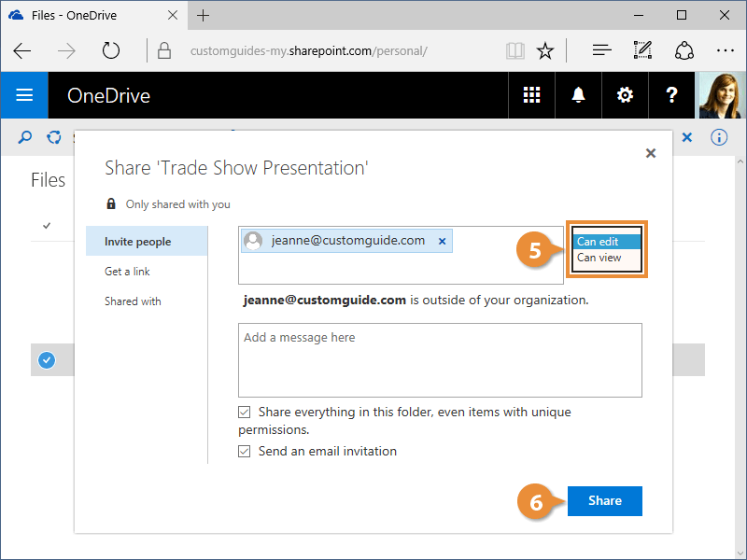Open the browser Hub icon
747x560 pixels.
coord(602,50)
